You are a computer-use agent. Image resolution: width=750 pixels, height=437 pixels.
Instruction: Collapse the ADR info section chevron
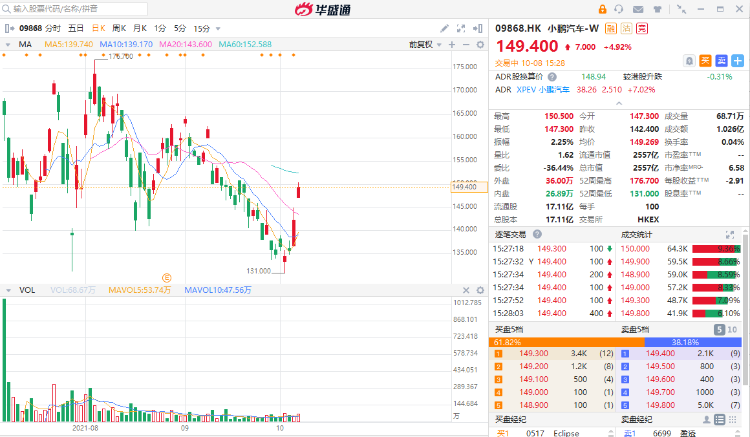pyautogui.click(x=619, y=103)
